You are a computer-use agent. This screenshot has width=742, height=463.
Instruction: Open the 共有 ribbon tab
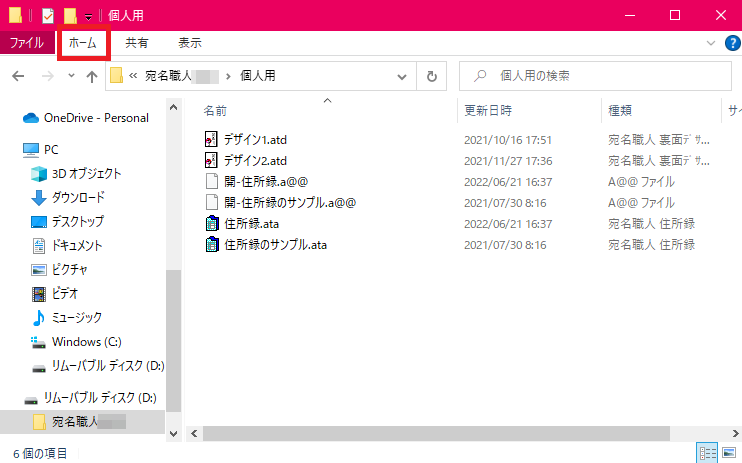coord(138,43)
